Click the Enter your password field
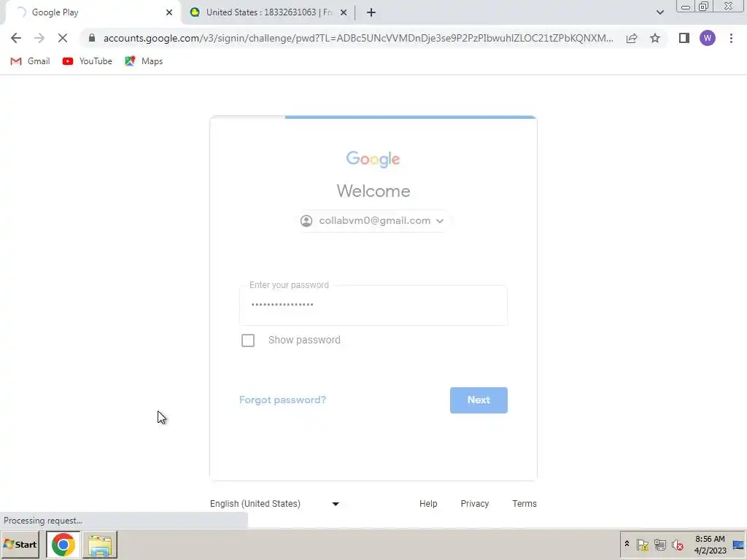Viewport: 747px width, 560px height. pos(373,306)
